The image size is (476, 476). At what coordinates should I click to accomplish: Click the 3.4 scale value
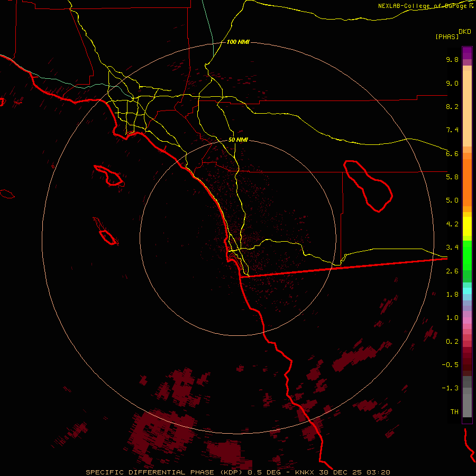tap(452, 248)
